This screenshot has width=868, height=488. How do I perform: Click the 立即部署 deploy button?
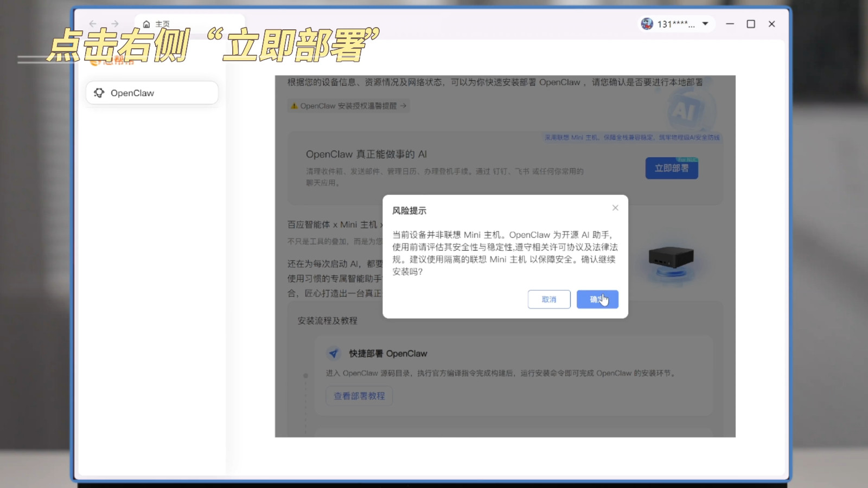(x=672, y=168)
